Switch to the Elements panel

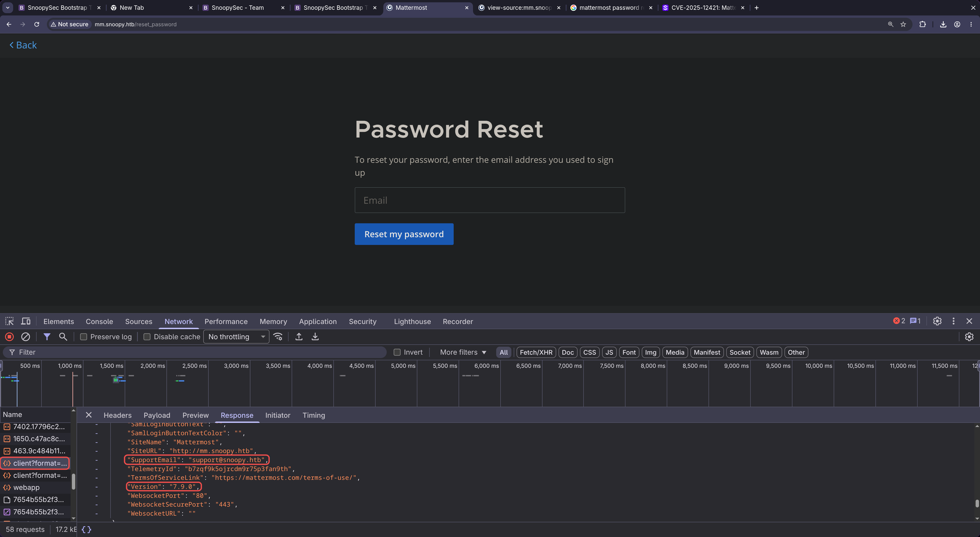[x=59, y=321]
